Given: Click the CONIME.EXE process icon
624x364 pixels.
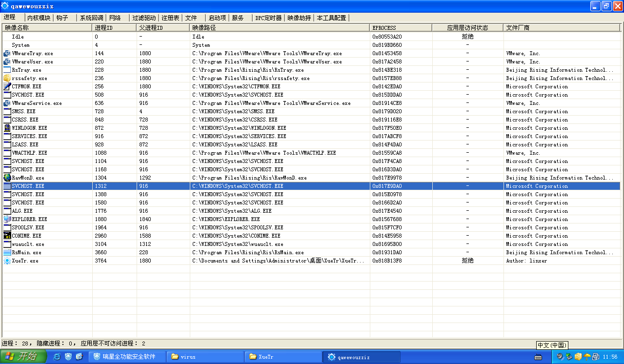Looking at the screenshot, I should tap(7, 236).
